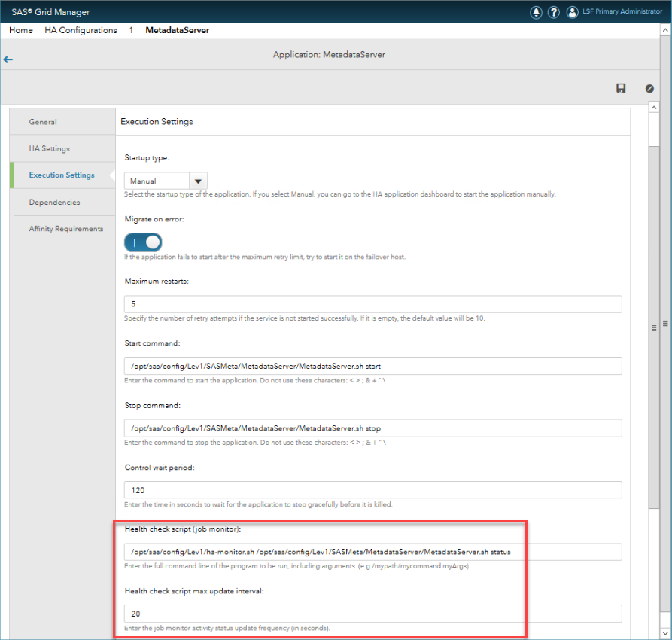672x640 pixels.
Task: Expand the Startup type dropdown arrow
Action: 198,181
